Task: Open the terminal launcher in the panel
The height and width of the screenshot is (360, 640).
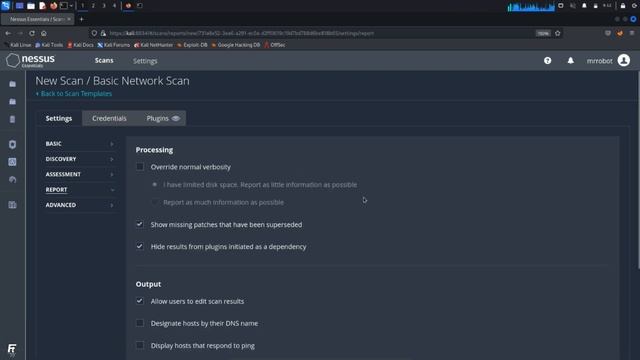Action: (x=64, y=6)
